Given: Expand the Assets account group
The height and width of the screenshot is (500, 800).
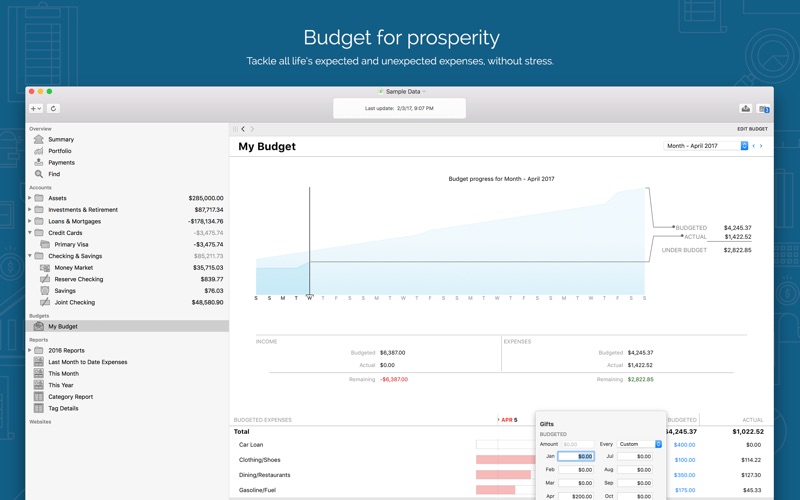Looking at the screenshot, I should 30,198.
